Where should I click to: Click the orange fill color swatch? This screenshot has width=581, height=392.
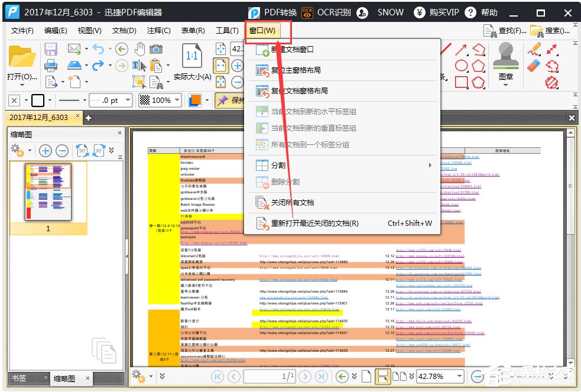point(195,101)
